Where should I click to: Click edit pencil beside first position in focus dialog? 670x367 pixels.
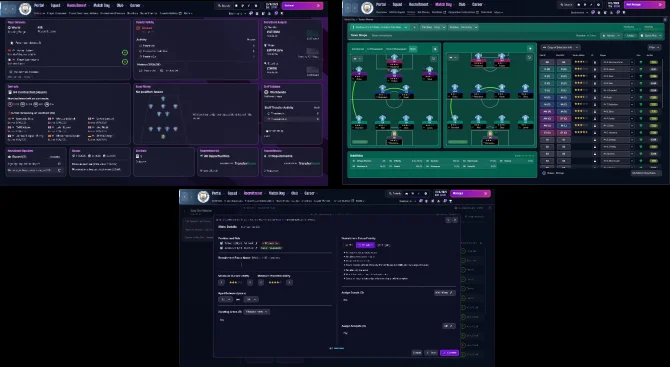pyautogui.click(x=256, y=243)
